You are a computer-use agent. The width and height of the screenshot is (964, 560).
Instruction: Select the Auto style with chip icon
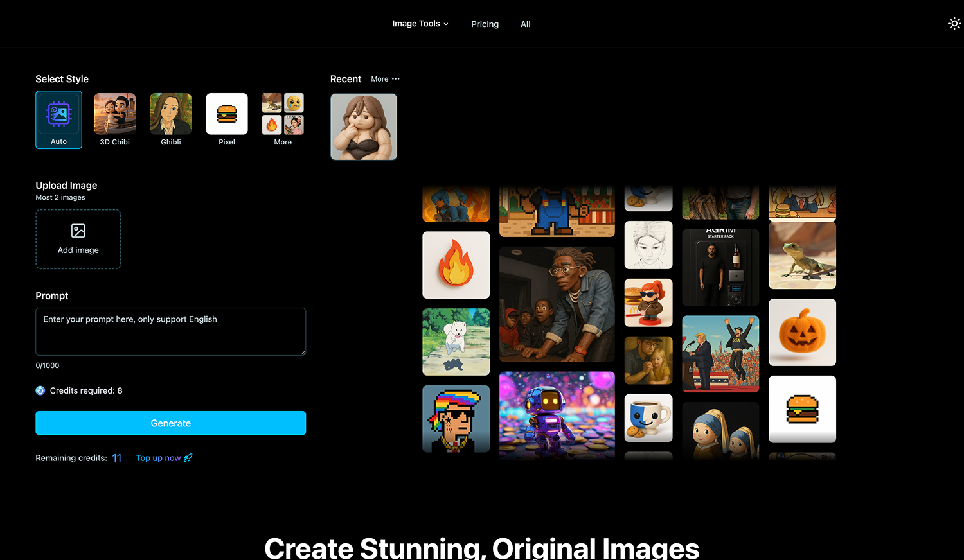(58, 119)
